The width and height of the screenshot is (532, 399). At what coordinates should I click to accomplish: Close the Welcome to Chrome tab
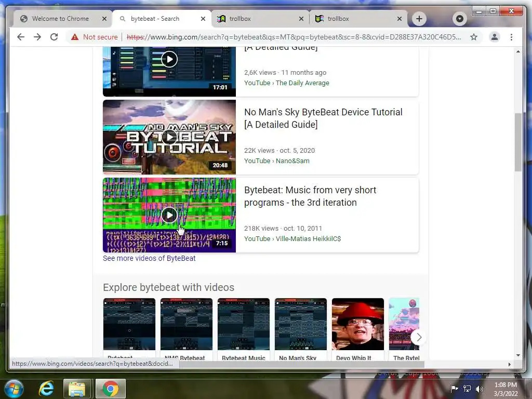click(x=104, y=19)
